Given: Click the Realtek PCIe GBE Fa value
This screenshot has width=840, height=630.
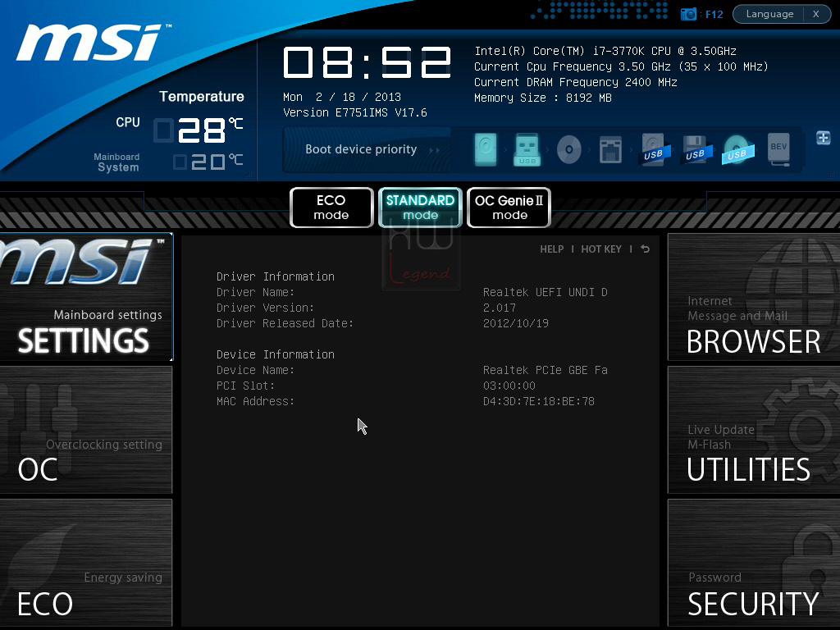Looking at the screenshot, I should [x=546, y=370].
